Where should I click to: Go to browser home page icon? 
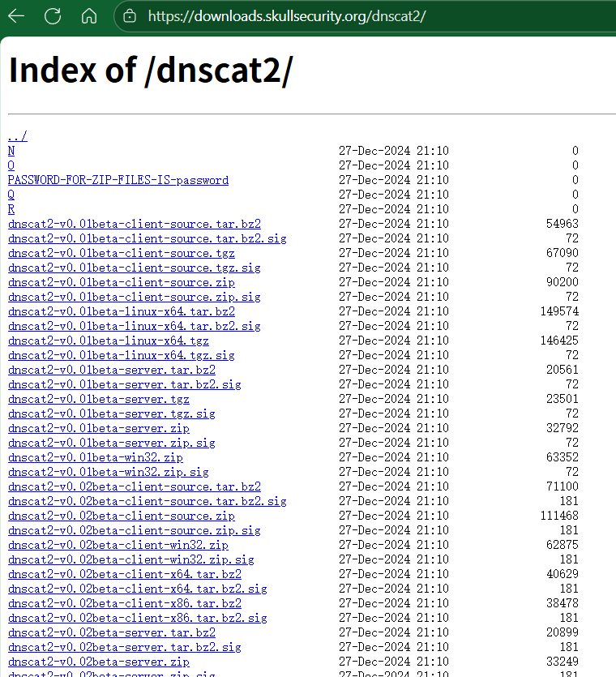(89, 16)
